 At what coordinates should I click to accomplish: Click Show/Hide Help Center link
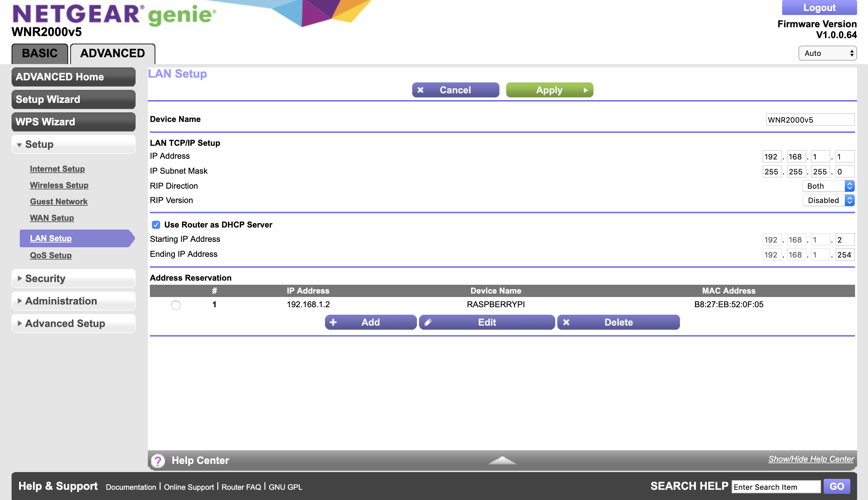coord(811,459)
